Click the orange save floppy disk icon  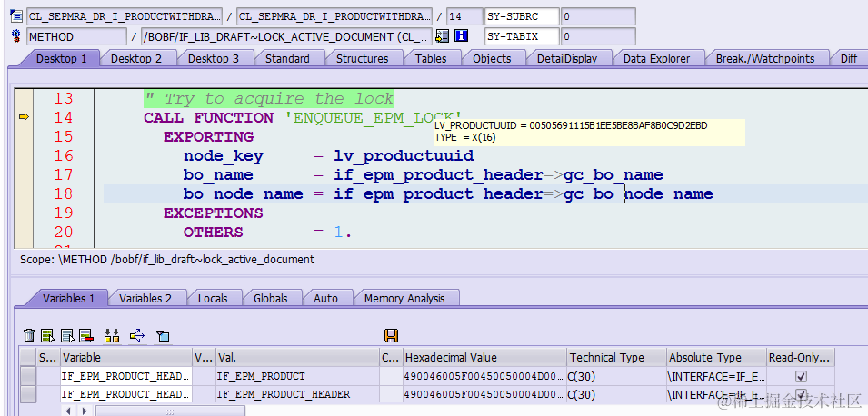coord(391,335)
